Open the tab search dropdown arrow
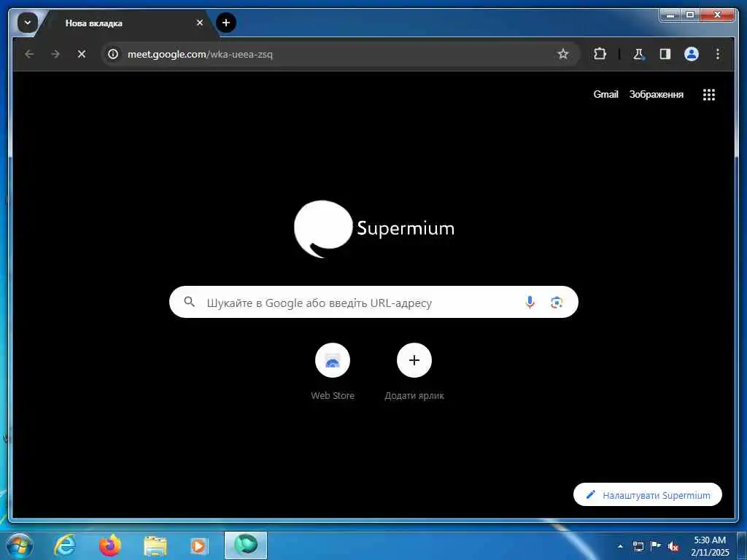 [x=27, y=23]
